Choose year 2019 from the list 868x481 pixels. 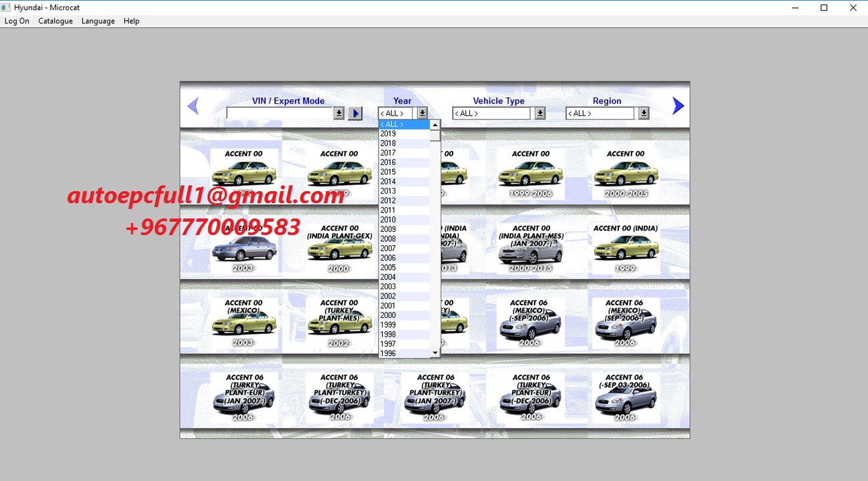404,134
